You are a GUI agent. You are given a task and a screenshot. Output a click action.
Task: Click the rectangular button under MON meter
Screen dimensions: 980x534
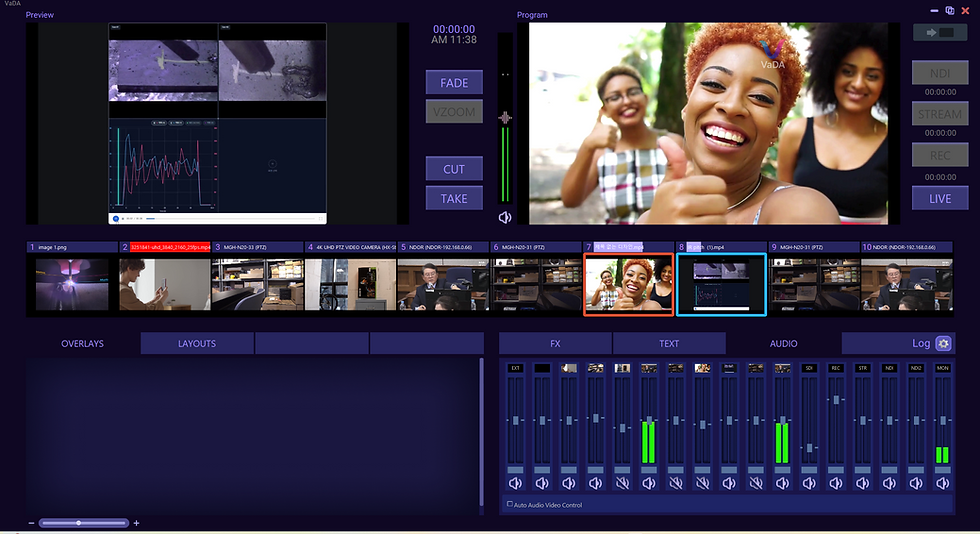coord(942,470)
